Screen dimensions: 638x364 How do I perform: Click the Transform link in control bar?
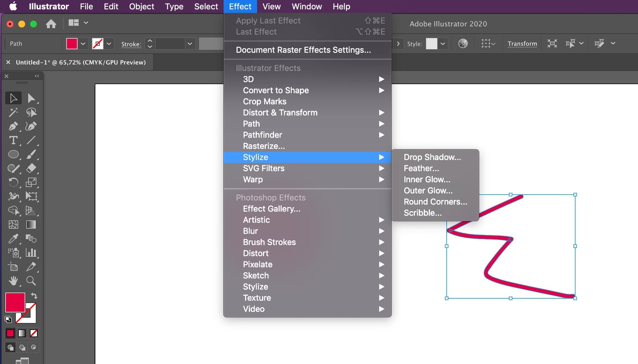tap(522, 44)
